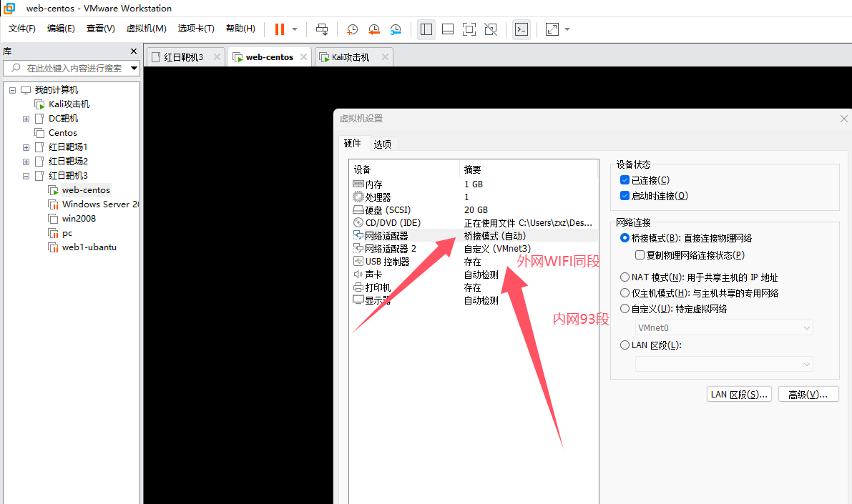Click the console view terminal icon
Viewport: 852px width, 504px height.
click(522, 29)
